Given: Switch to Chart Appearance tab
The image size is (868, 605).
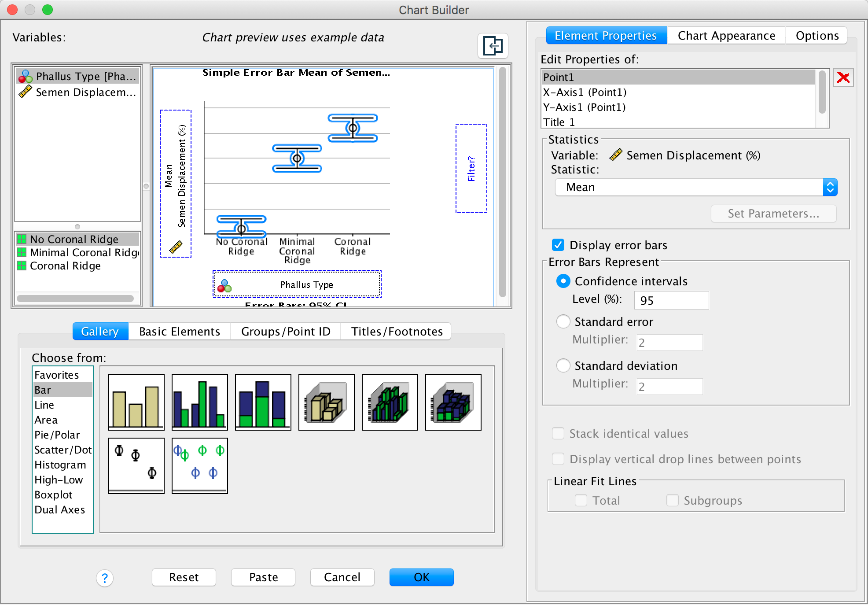Looking at the screenshot, I should coord(726,36).
